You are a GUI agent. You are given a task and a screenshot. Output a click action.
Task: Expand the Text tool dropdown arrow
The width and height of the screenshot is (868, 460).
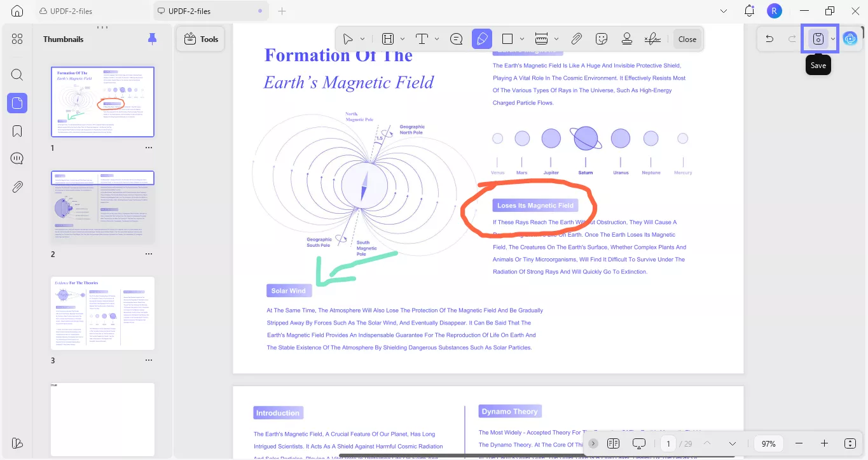pos(437,39)
